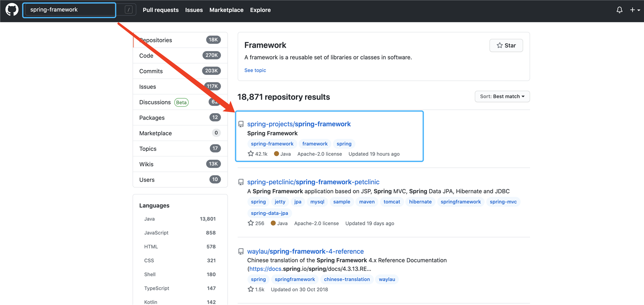Open Pull requests in the top navigation
This screenshot has height=305, width=644.
[x=161, y=10]
